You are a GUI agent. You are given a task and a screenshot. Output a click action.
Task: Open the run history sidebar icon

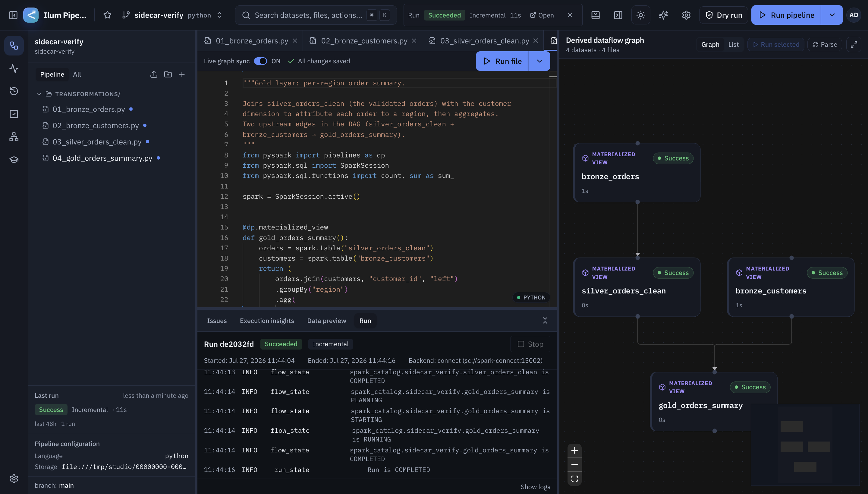(14, 91)
